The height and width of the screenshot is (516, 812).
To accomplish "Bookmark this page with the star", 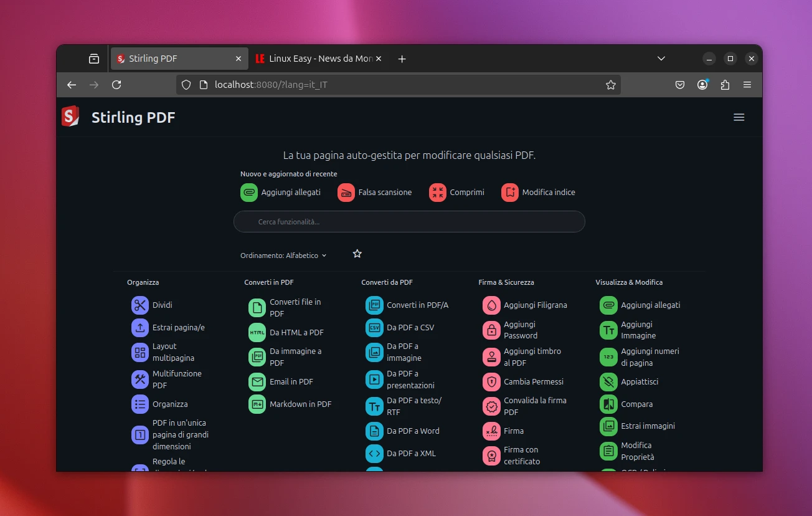I will 610,85.
